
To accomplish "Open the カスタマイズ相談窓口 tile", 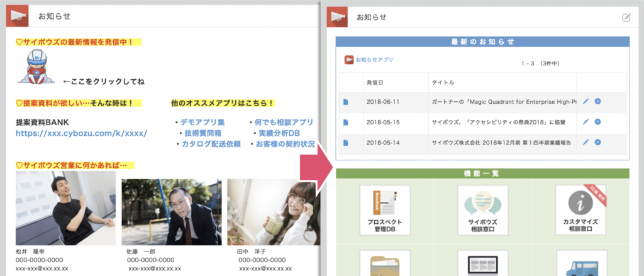I will click(580, 210).
